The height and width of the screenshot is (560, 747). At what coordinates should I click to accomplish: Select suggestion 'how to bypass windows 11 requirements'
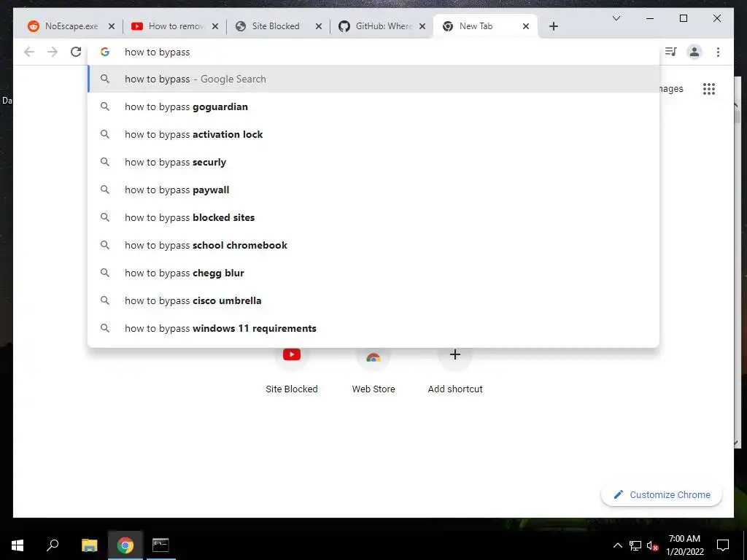[x=373, y=328]
